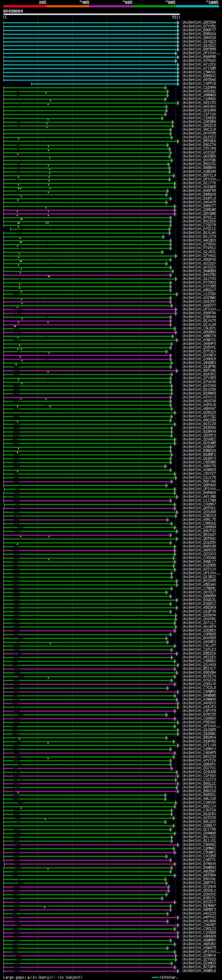Pick UniRef100_A8IC93 hit
Image resolution: width=222 pixels, height=980 pixels.
tap(199, 103)
